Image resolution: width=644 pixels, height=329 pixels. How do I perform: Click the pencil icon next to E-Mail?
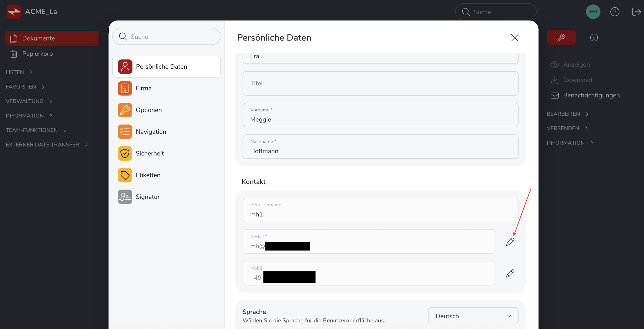510,242
